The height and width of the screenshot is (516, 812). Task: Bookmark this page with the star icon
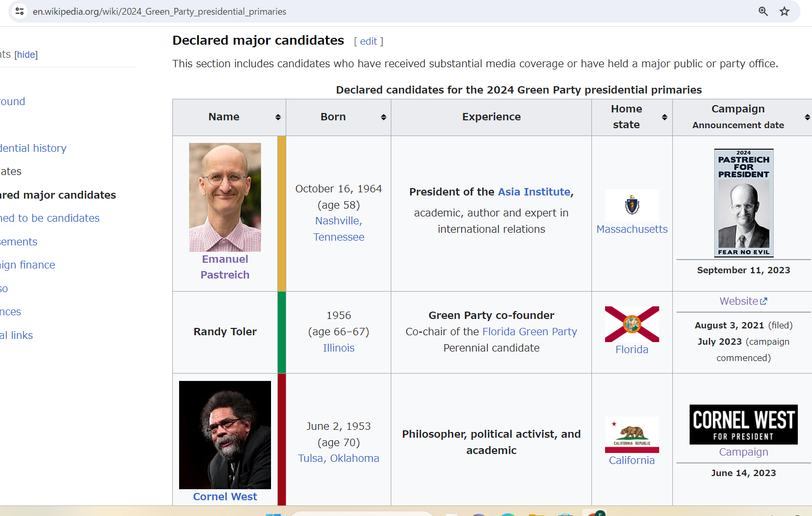point(784,11)
